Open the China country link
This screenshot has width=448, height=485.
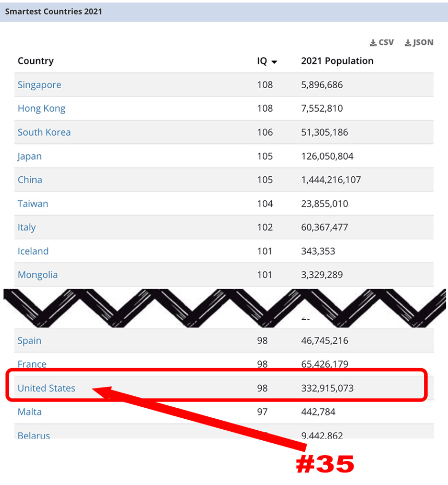click(x=30, y=179)
